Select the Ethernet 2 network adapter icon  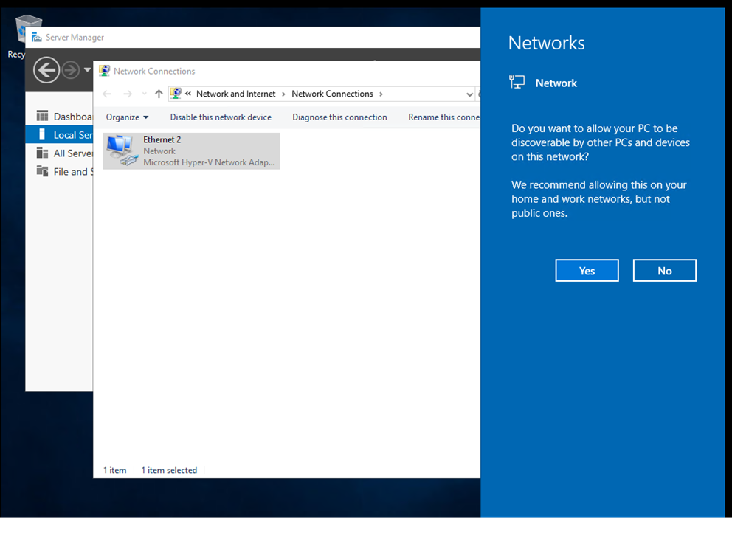122,150
